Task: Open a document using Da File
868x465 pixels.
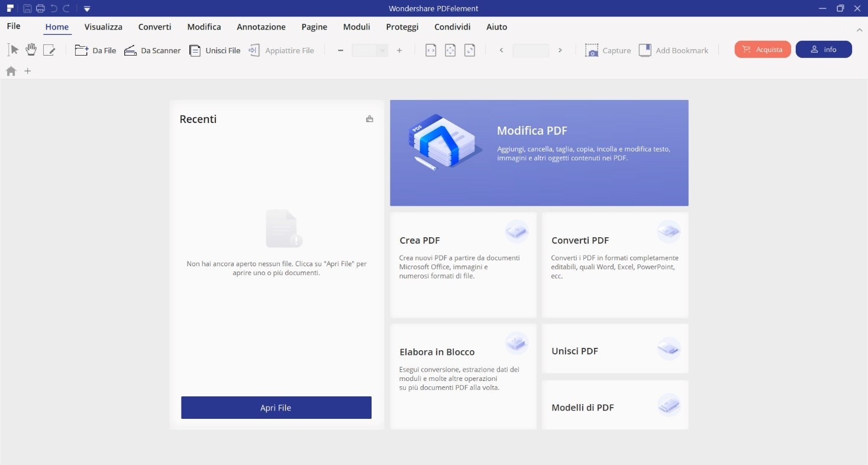Action: (x=95, y=50)
